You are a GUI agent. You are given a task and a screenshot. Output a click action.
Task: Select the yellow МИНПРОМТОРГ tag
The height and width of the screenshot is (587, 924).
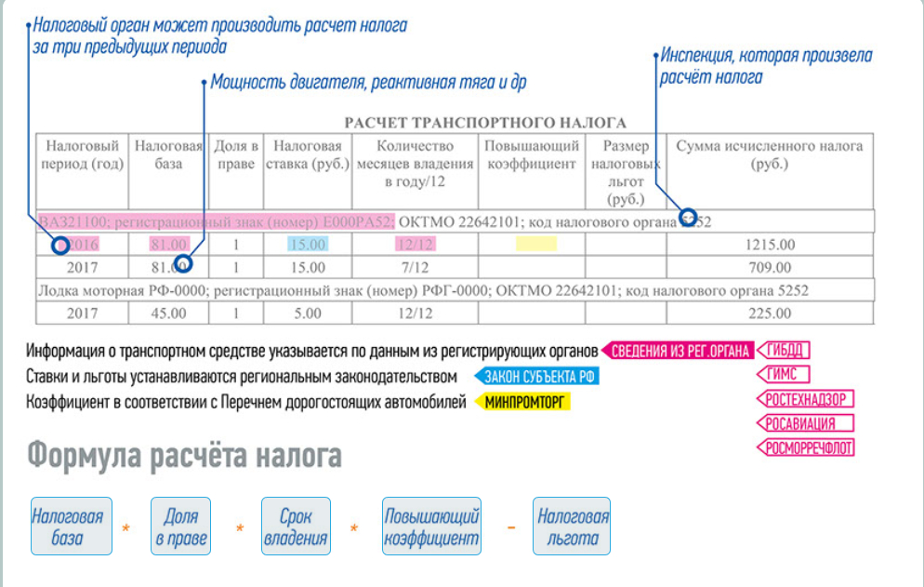523,403
